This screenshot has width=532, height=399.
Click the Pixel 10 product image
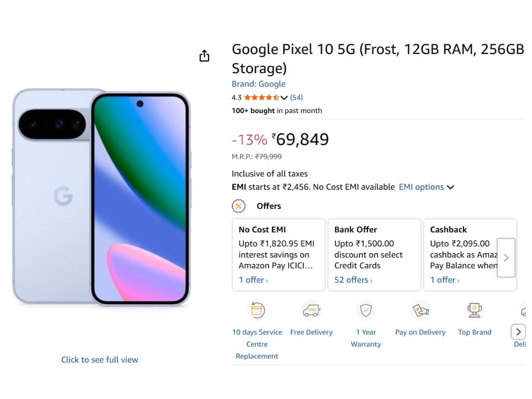pos(101,197)
